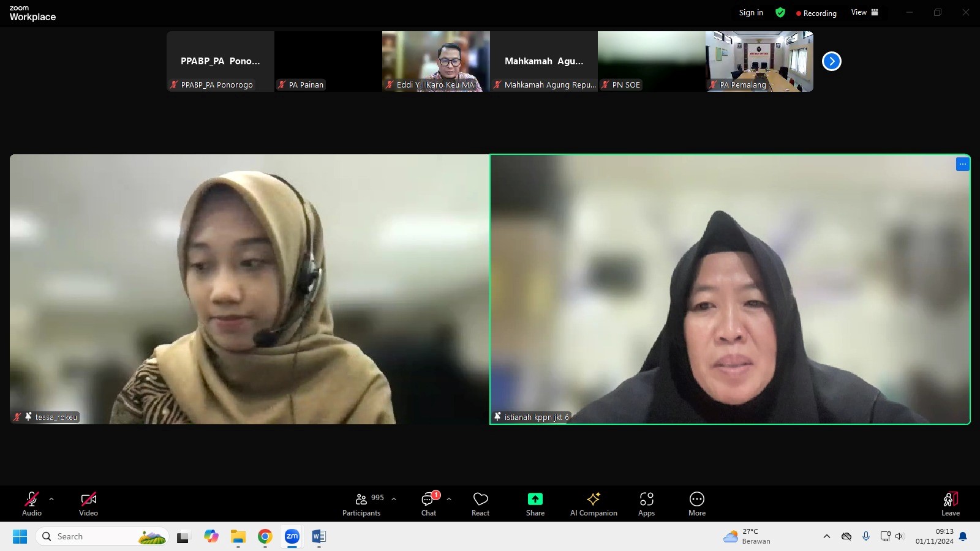Open the Apps panel
The width and height of the screenshot is (980, 551).
click(646, 504)
